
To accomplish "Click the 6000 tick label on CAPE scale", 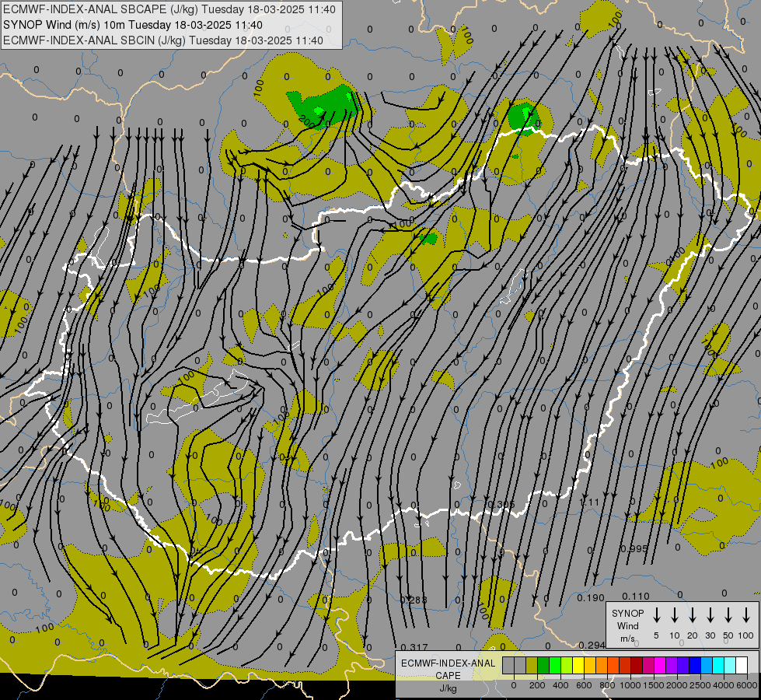I will 747,685.
